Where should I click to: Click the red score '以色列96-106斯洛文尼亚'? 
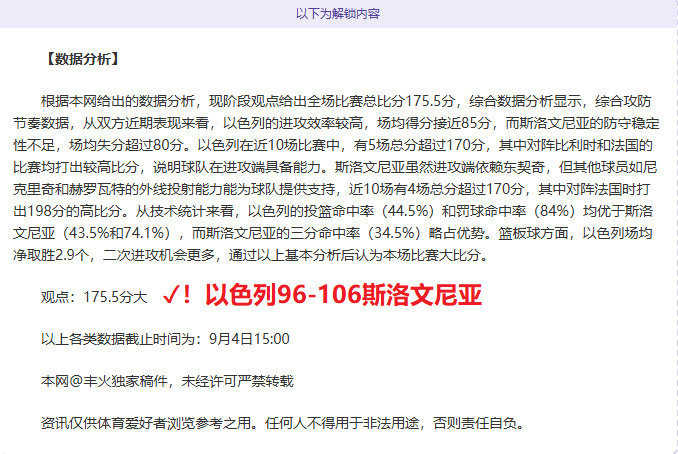343,294
